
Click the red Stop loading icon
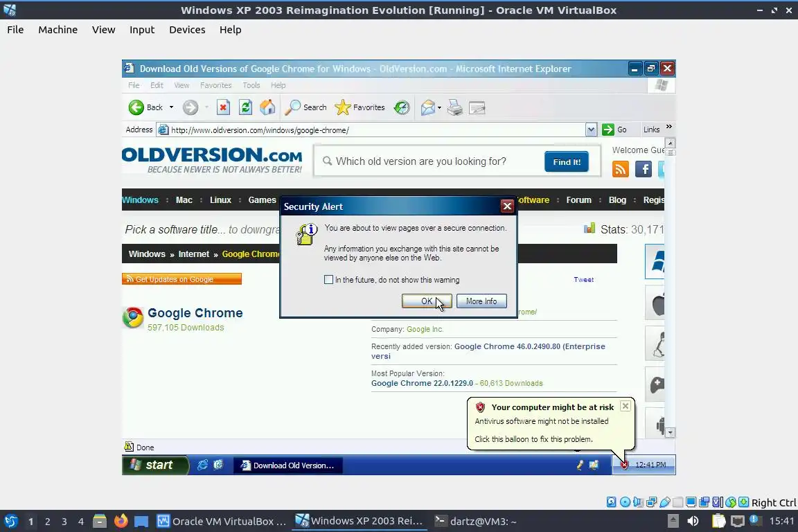(223, 107)
